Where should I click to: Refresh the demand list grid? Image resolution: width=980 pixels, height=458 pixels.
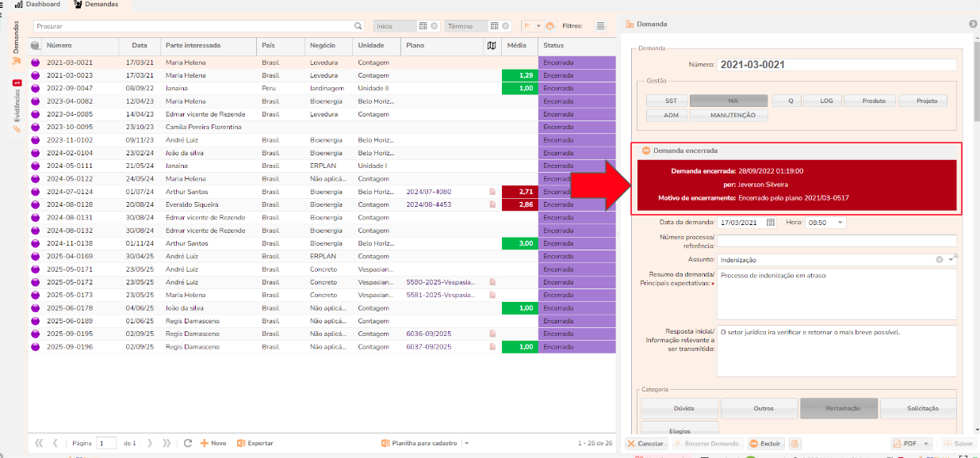pos(188,443)
